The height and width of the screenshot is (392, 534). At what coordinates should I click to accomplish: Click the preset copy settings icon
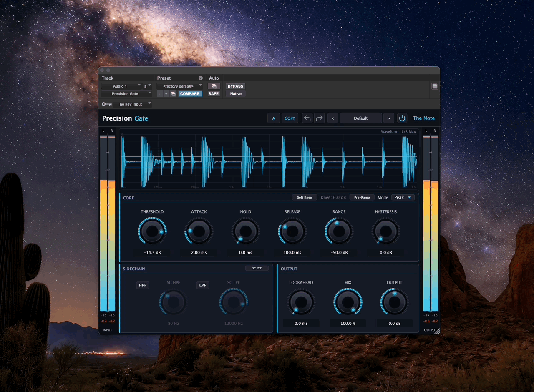[173, 94]
